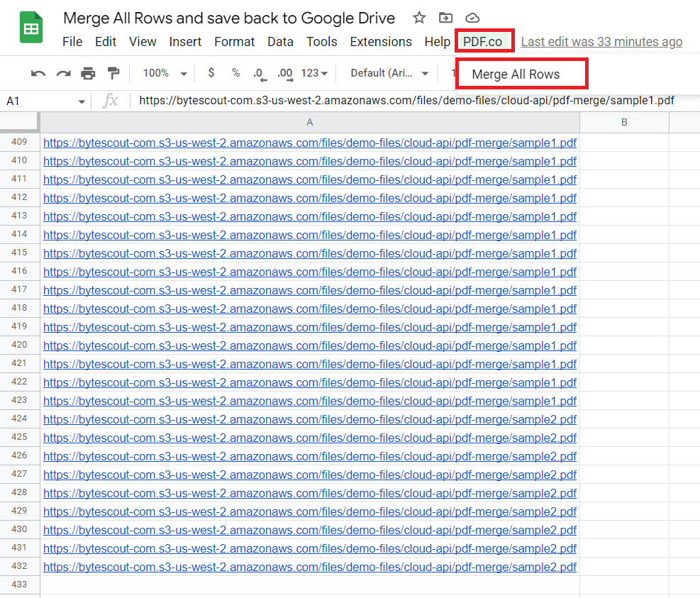Undo the last action
The width and height of the screenshot is (700, 598).
tap(38, 73)
